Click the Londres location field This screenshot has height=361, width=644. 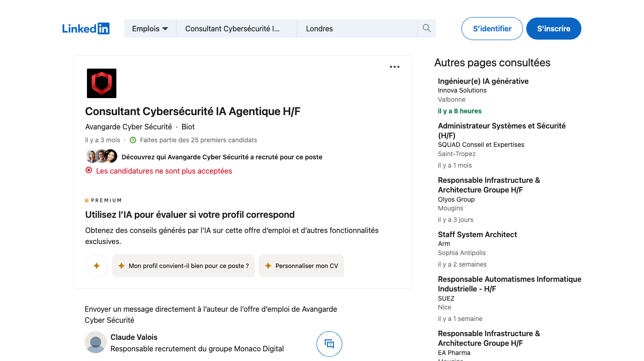coord(357,29)
